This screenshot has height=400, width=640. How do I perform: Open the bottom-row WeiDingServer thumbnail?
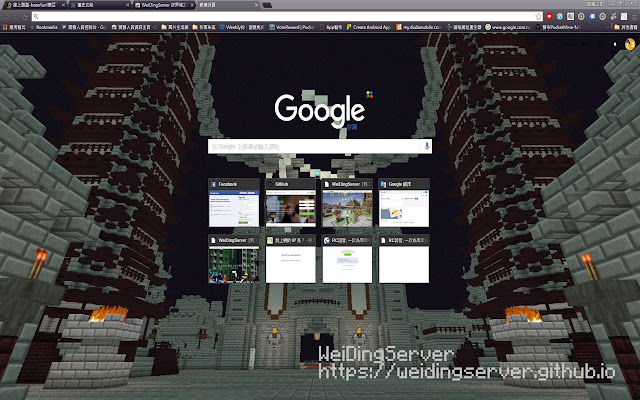coord(234,259)
